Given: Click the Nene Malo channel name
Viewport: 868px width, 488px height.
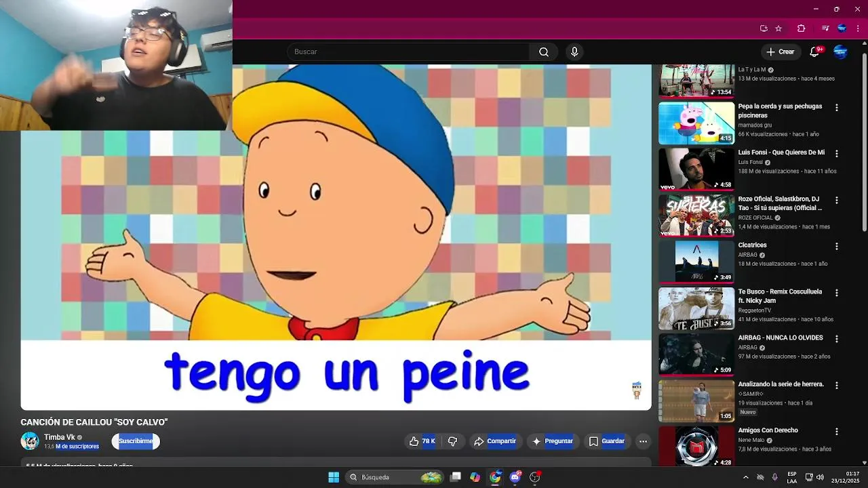Looking at the screenshot, I should point(751,440).
